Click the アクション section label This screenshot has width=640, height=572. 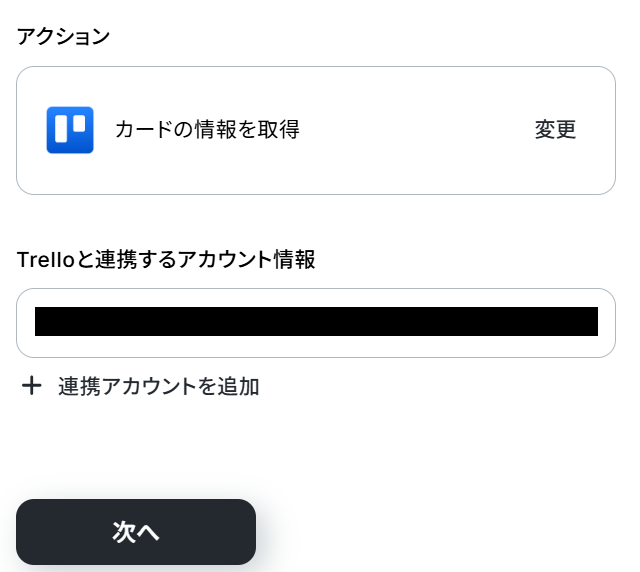[x=63, y=37]
